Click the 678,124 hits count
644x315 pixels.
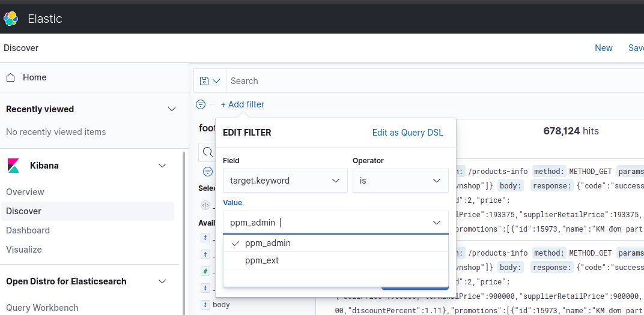tap(571, 131)
